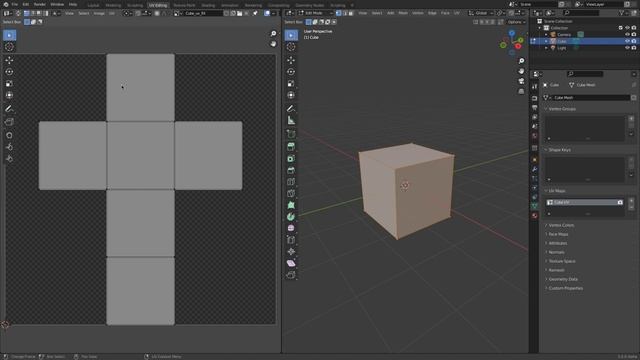Select the UV editor Annotate tool
Viewport: 640px width, 360px height.
point(9,109)
